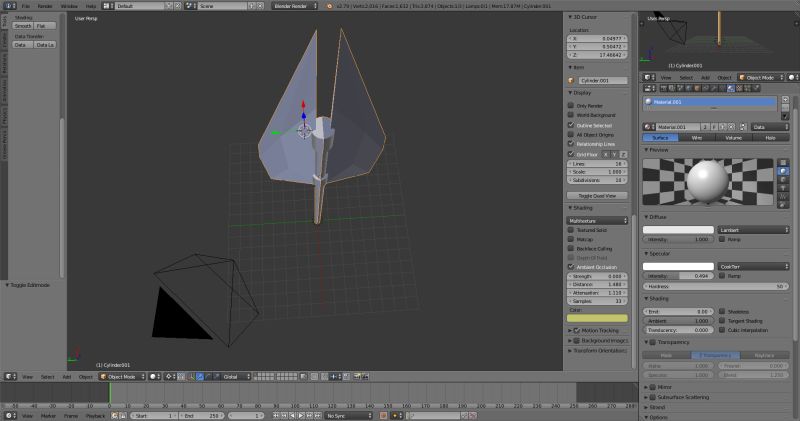The image size is (800, 421).
Task: Set material preview to Hair strands
Action: tap(784, 196)
